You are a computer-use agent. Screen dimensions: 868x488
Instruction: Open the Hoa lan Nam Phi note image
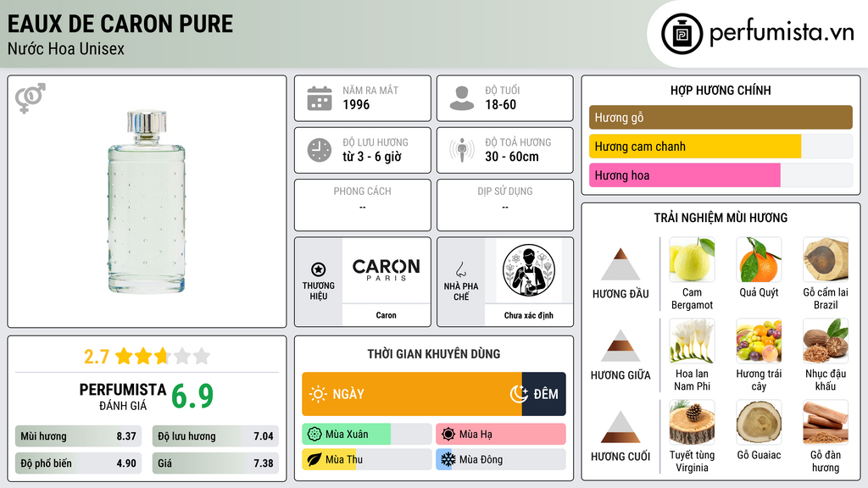click(692, 341)
